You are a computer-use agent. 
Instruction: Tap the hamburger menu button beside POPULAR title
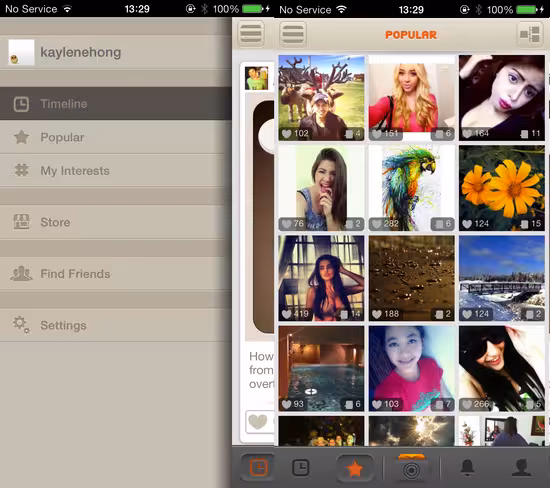point(293,34)
